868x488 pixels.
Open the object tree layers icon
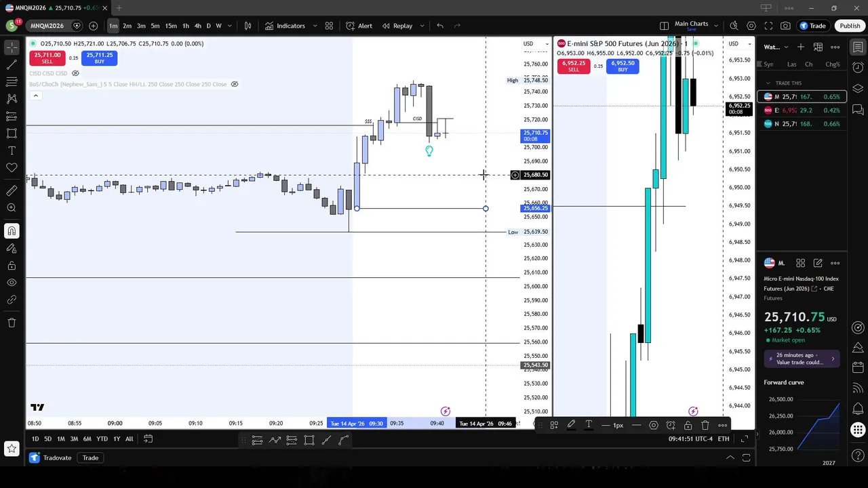858,89
